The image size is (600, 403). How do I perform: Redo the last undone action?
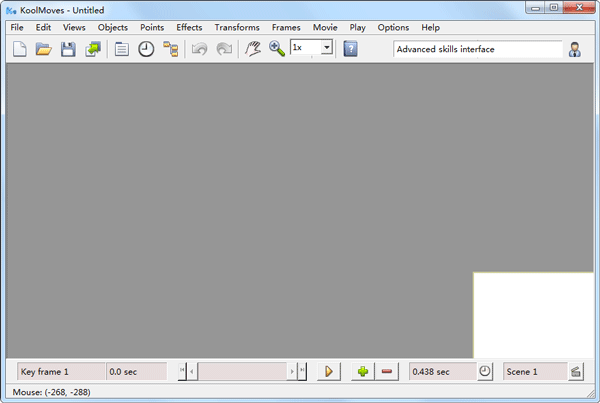224,49
